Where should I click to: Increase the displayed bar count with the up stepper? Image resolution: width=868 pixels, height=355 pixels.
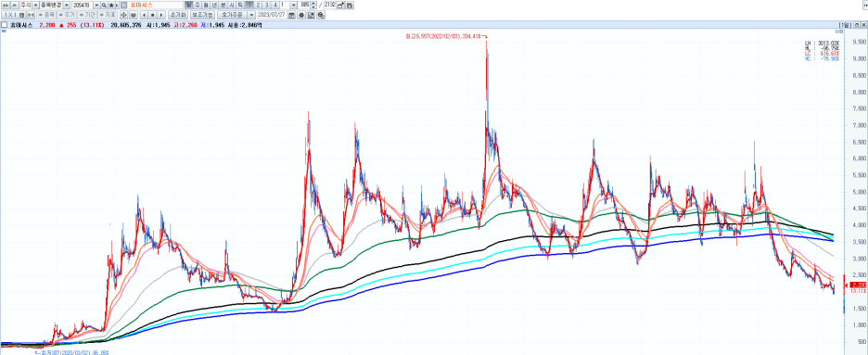point(313,3)
